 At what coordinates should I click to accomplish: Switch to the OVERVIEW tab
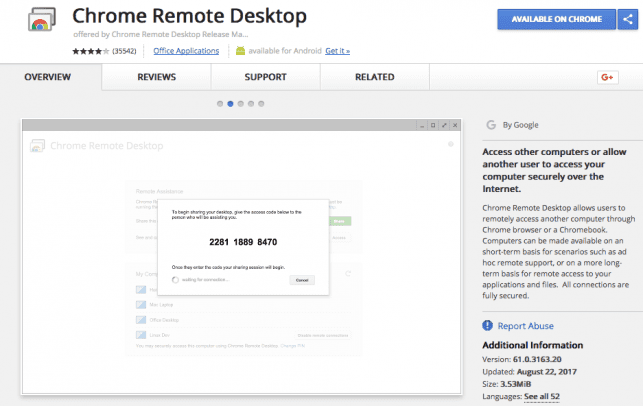48,77
